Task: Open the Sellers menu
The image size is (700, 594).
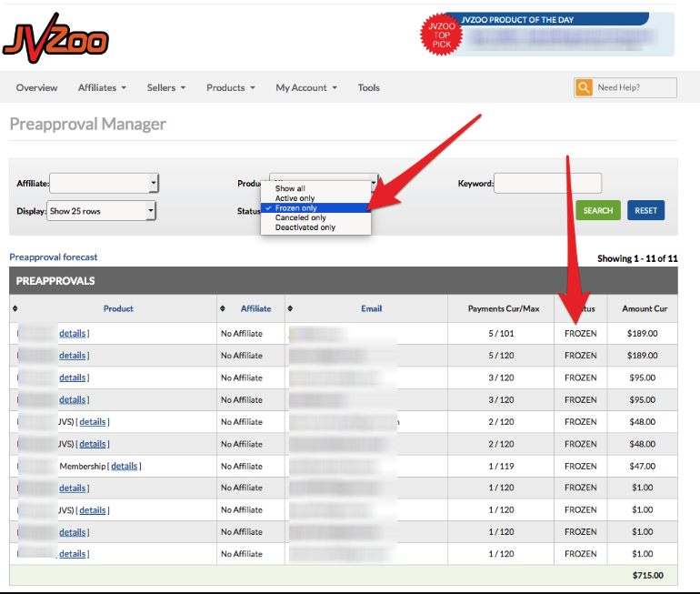Action: pyautogui.click(x=166, y=87)
